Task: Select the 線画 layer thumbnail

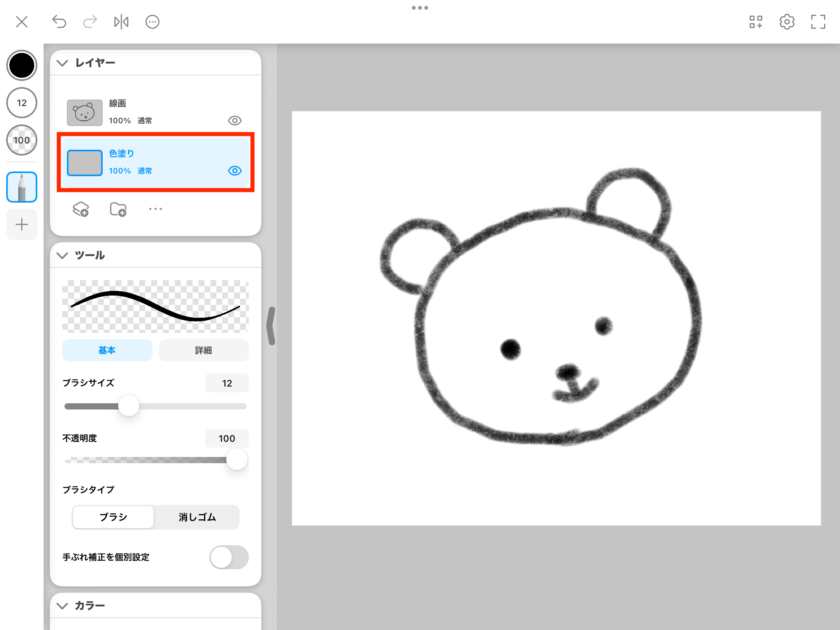Action: [x=85, y=112]
